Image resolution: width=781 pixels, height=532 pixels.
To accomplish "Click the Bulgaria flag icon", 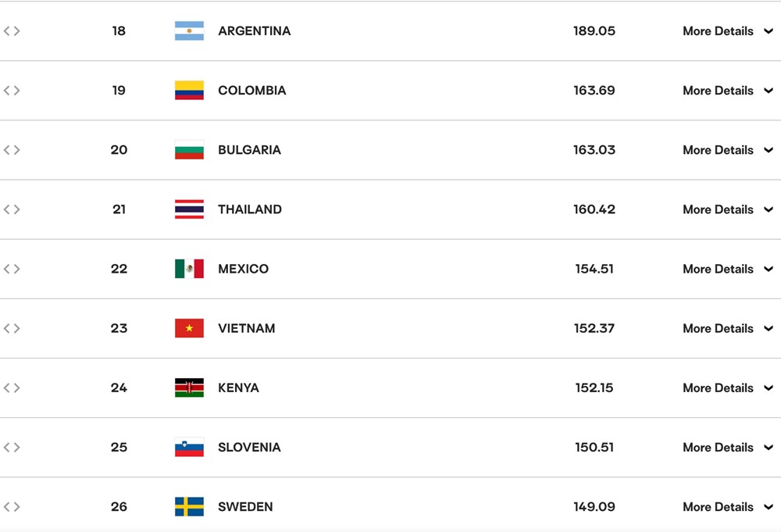I will pos(189,150).
